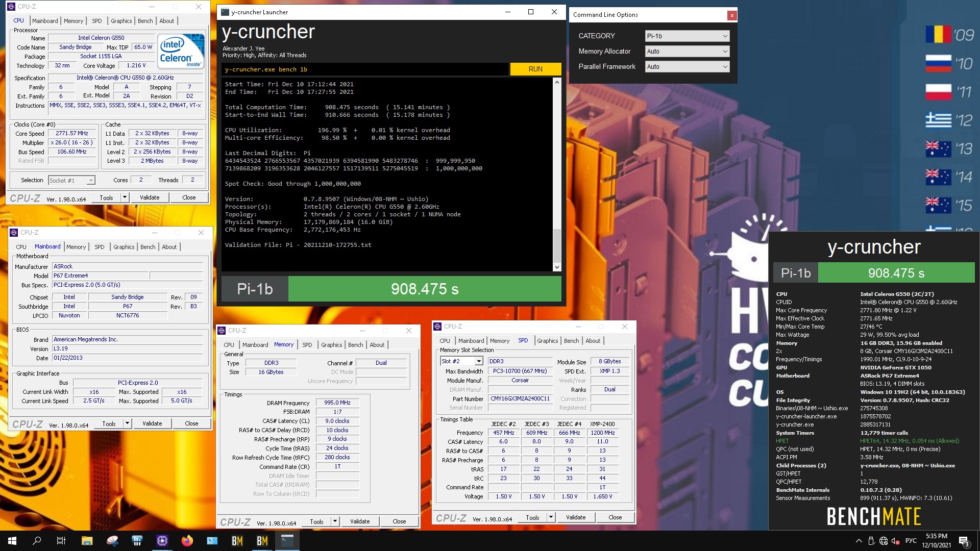Viewport: 980px width, 551px height.
Task: Click the Intel Celeron G550 name field
Action: (x=101, y=38)
